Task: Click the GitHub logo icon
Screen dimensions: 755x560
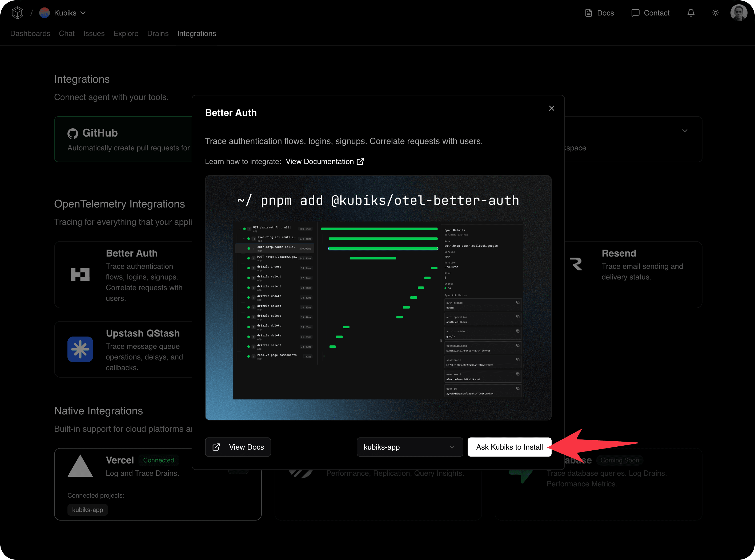Action: point(73,134)
